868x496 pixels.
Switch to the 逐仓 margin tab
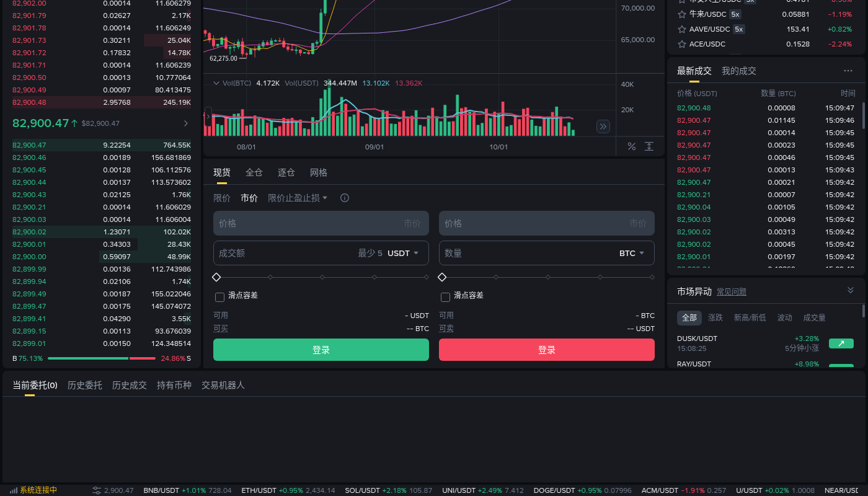pyautogui.click(x=286, y=172)
